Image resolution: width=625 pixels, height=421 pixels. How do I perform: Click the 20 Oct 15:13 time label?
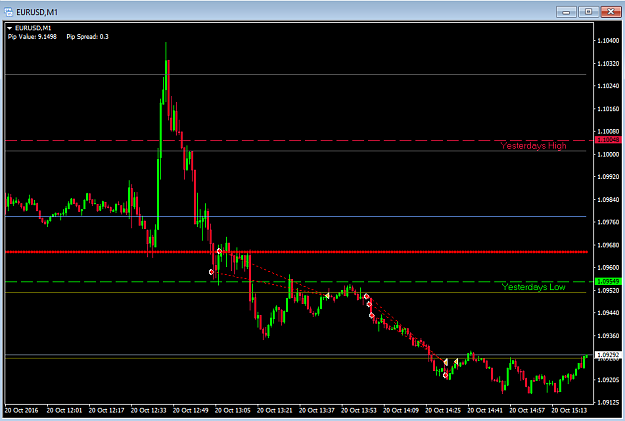point(569,410)
